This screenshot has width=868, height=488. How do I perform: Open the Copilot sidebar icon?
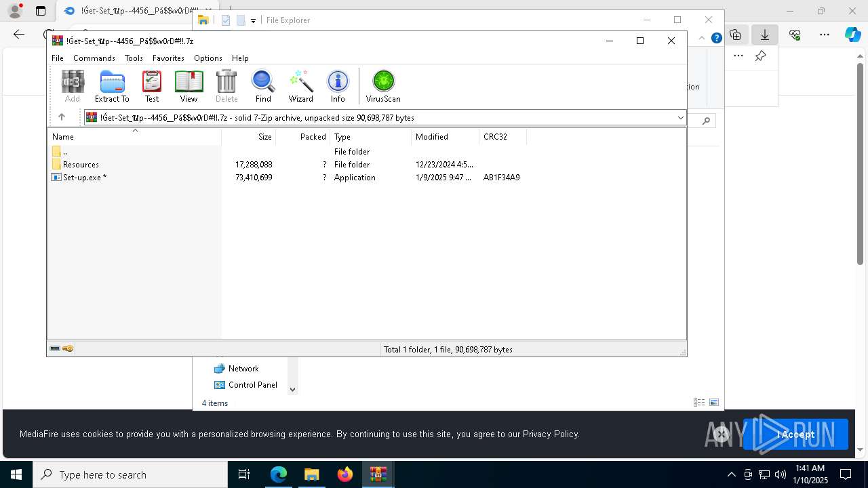point(852,35)
